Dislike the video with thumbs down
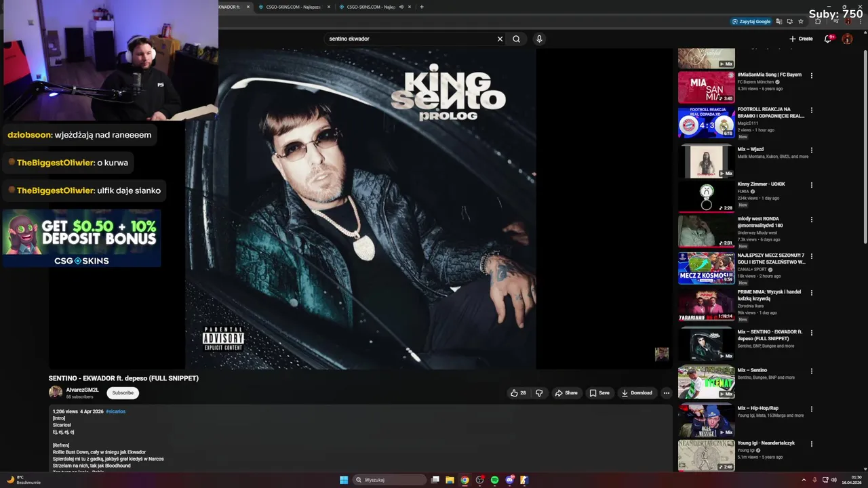Image resolution: width=868 pixels, height=488 pixels. coord(539,393)
